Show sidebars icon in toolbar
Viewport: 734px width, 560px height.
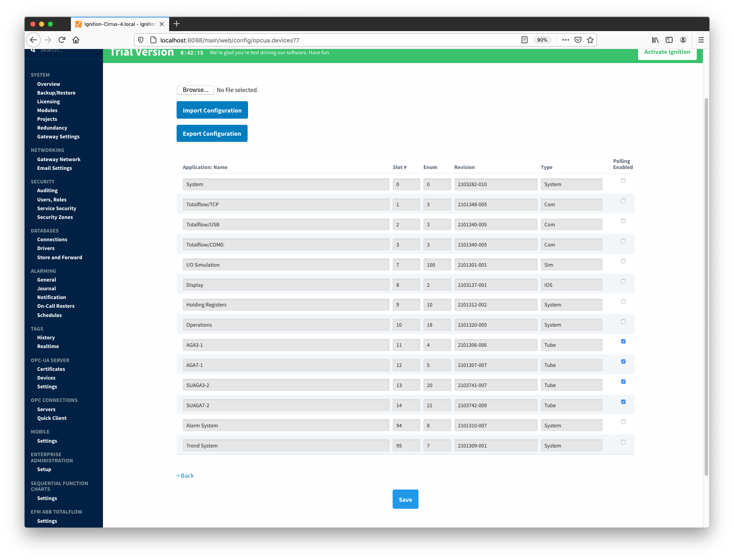[669, 40]
